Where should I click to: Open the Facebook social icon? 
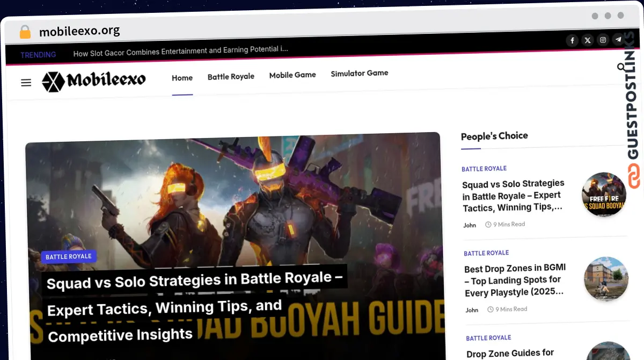572,40
